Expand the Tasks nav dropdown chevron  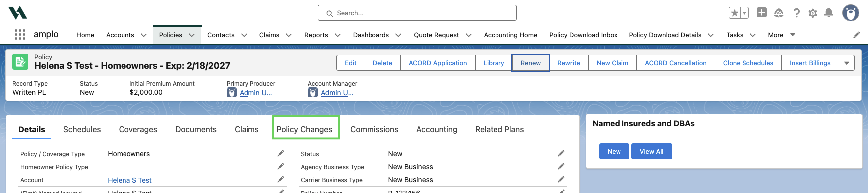point(753,35)
